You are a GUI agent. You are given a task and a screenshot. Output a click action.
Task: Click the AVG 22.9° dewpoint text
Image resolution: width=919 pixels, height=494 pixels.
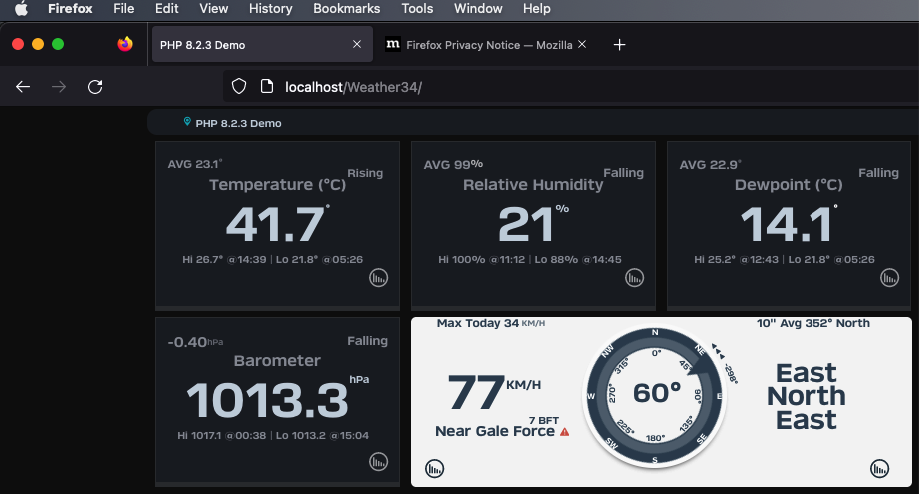click(x=710, y=164)
